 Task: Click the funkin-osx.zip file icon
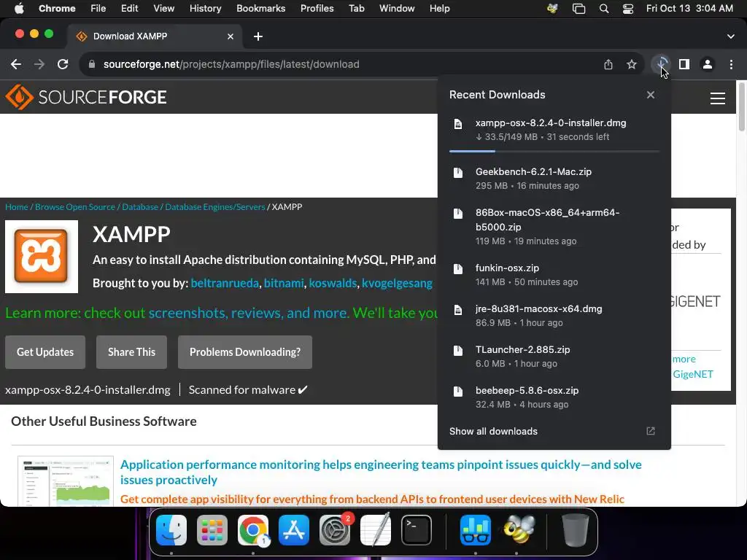pos(458,269)
